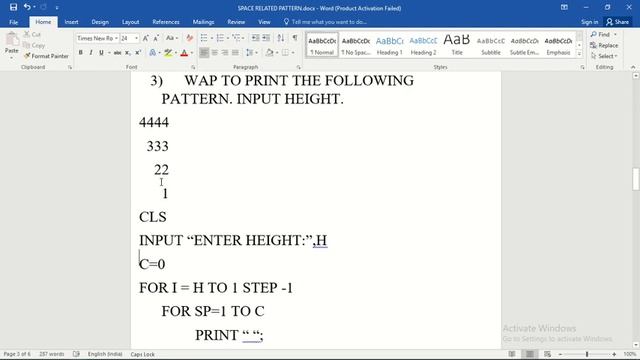This screenshot has height=360, width=640.
Task: Align paragraph text to the right
Action: tap(225, 53)
